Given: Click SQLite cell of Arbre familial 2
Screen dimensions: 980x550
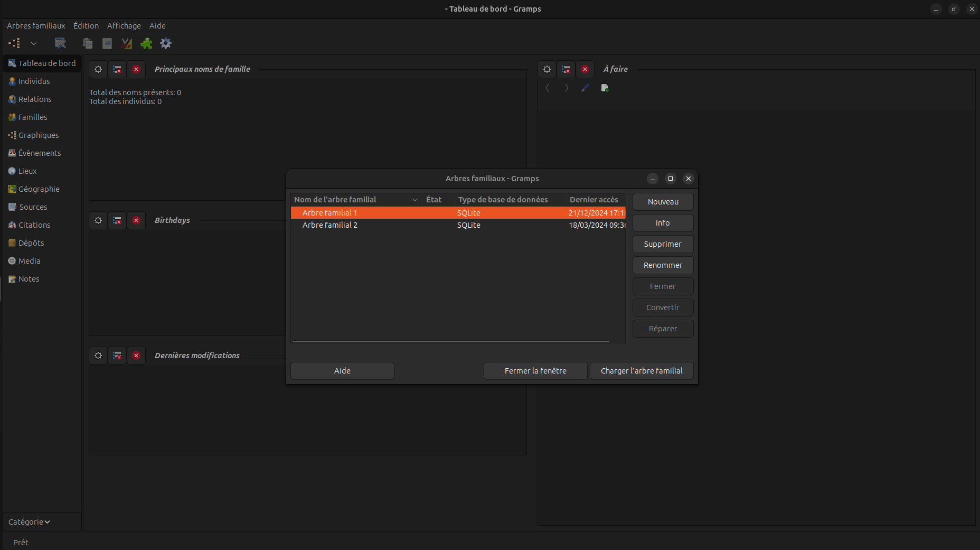Looking at the screenshot, I should click(x=469, y=225).
